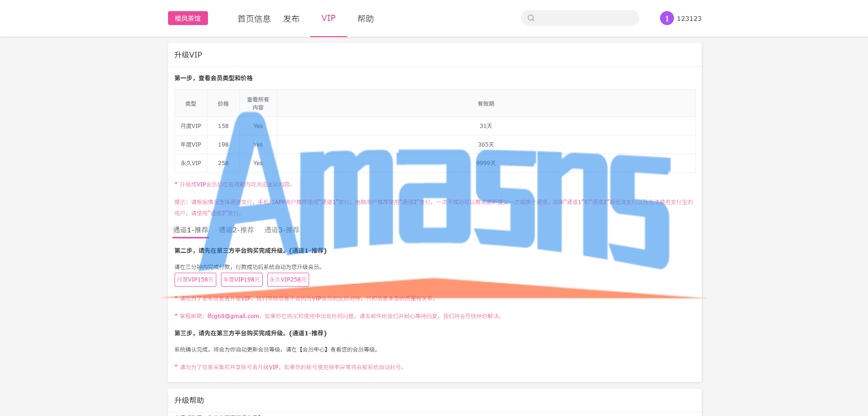This screenshot has height=416, width=868.
Task: Click the price 258 cell
Action: point(223,163)
